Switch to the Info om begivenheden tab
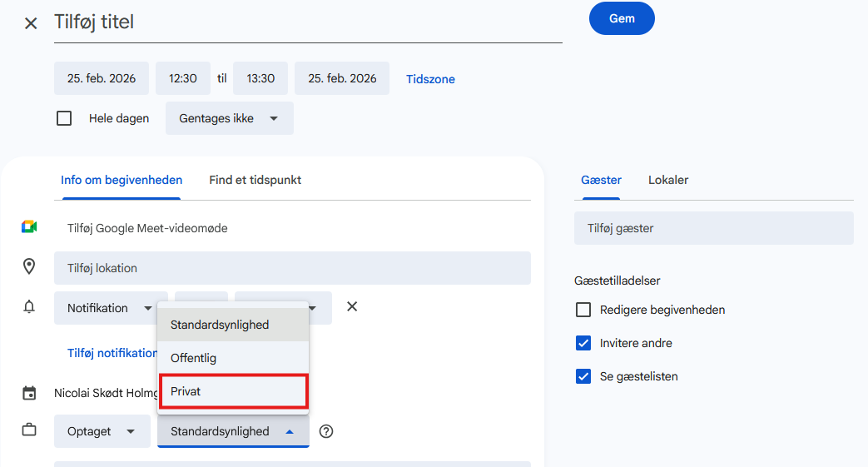868x467 pixels. coord(122,180)
